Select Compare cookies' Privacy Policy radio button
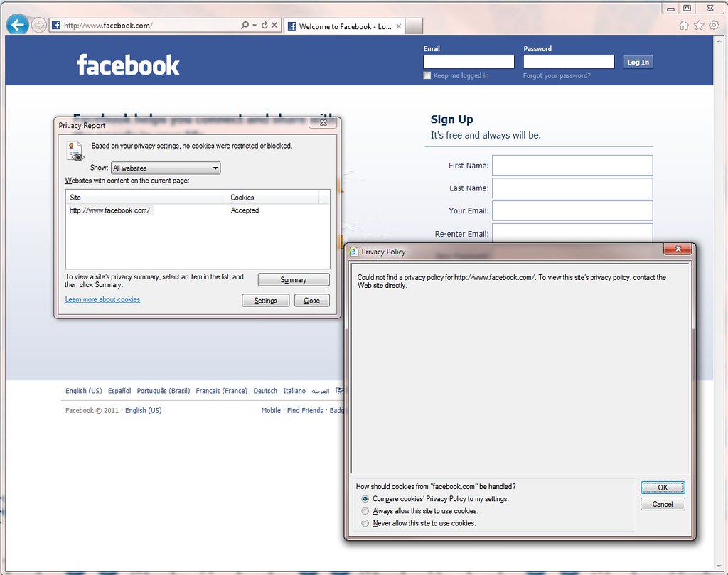Viewport: 728px width, 575px height. tap(365, 499)
